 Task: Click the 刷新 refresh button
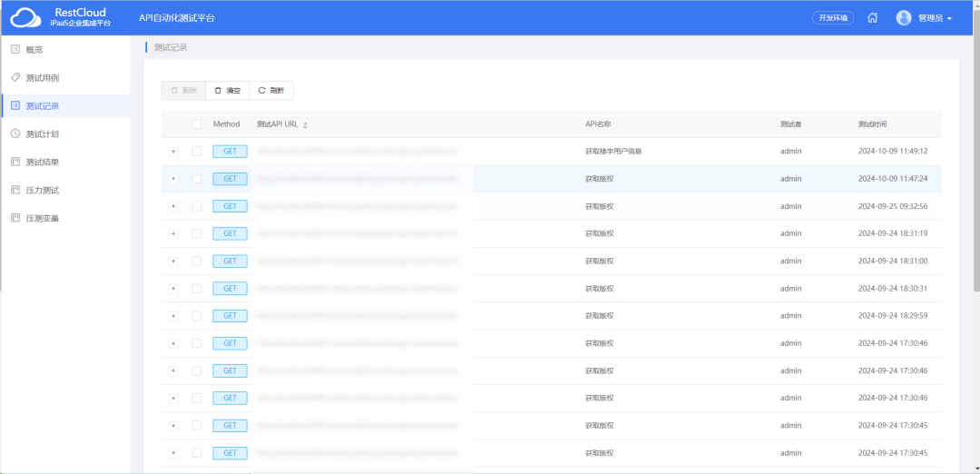click(271, 91)
